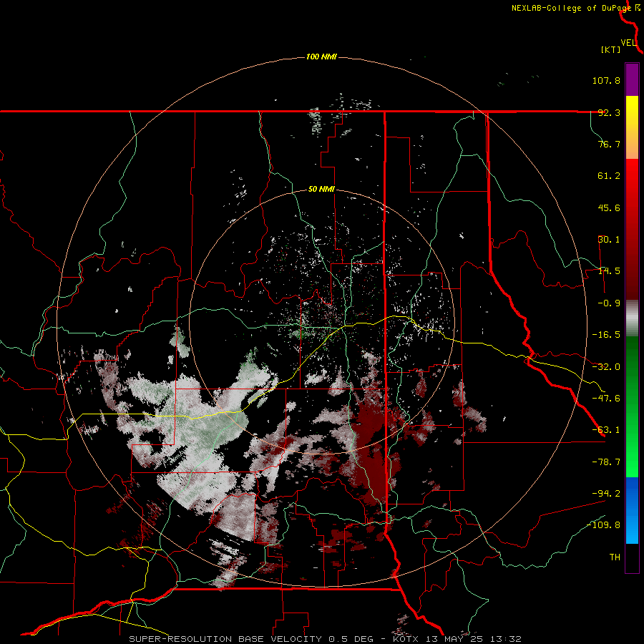This screenshot has height=644, width=644.
Task: Click the NEXLAB-College of DuPage credit text
Action: click(x=571, y=8)
